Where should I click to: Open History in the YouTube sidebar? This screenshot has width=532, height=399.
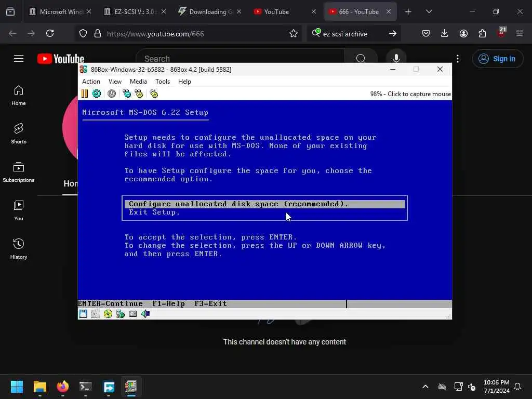(x=19, y=249)
